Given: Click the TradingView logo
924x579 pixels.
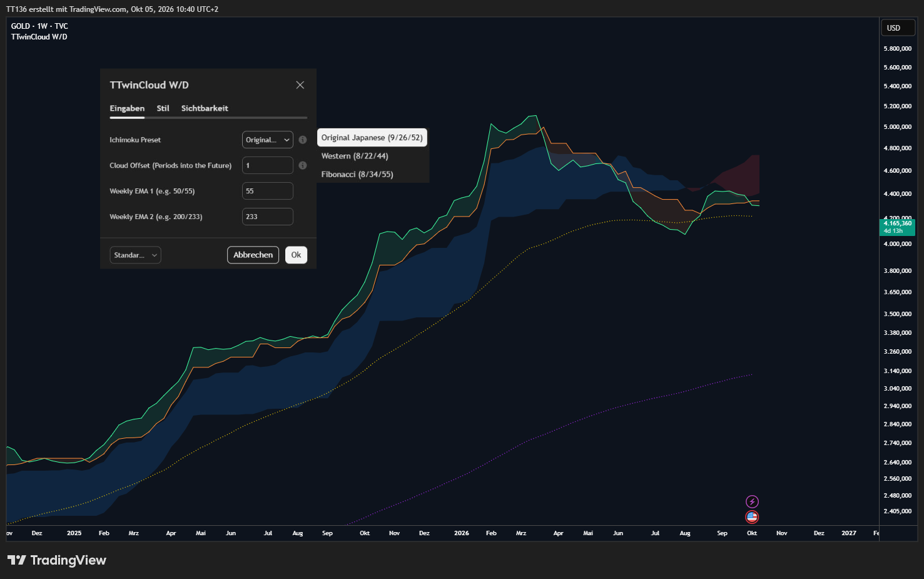Looking at the screenshot, I should click(57, 560).
